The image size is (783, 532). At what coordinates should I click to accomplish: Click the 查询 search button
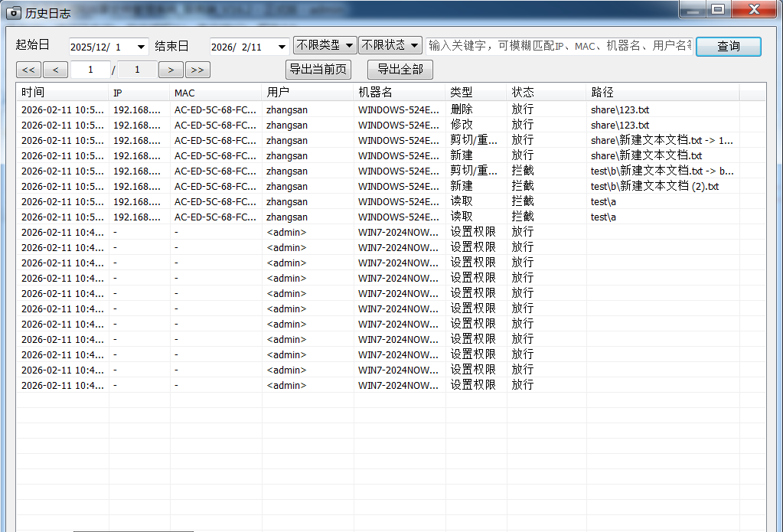(x=728, y=47)
